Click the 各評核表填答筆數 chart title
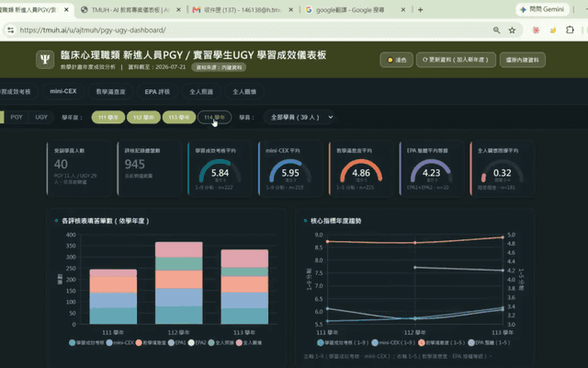The image size is (588, 368). click(106, 221)
